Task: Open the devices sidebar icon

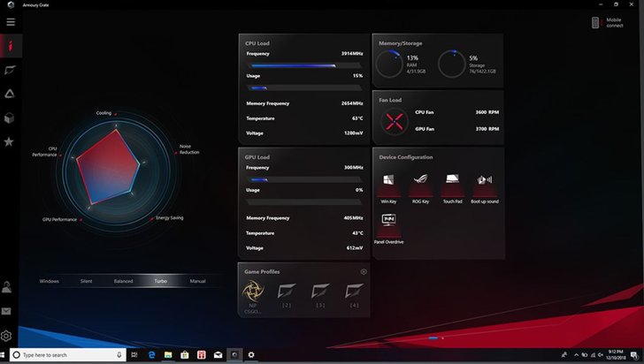Action: coord(10,70)
